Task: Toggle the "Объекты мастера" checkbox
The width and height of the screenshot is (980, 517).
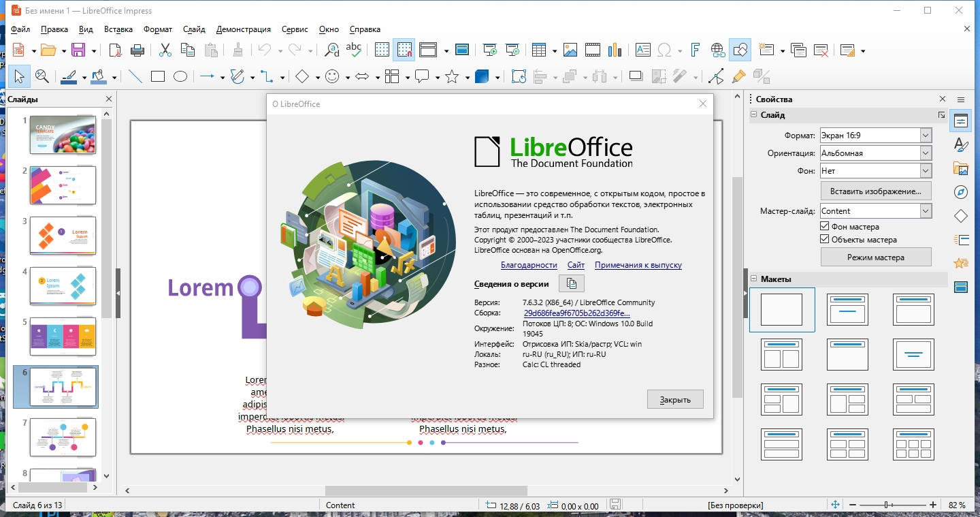Action: (825, 240)
